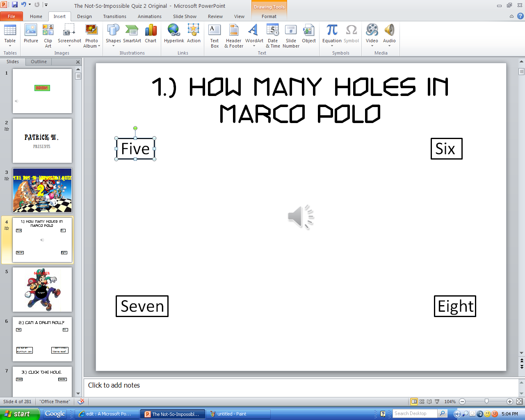The image size is (525, 420).
Task: Zoom out with the minus button
Action: point(462,402)
